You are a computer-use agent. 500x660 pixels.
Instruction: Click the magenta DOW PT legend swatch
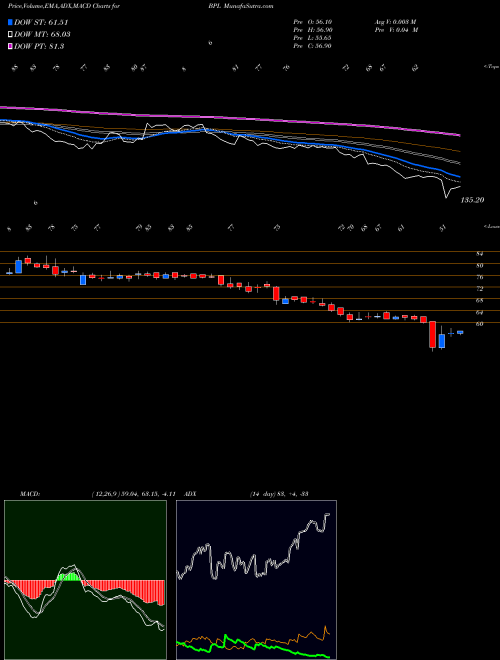(x=11, y=46)
